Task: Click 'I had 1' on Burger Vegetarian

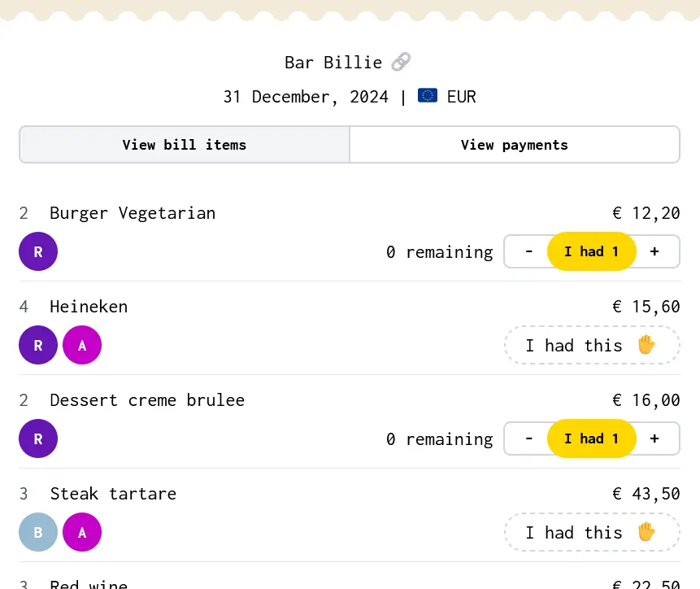Action: pos(592,251)
